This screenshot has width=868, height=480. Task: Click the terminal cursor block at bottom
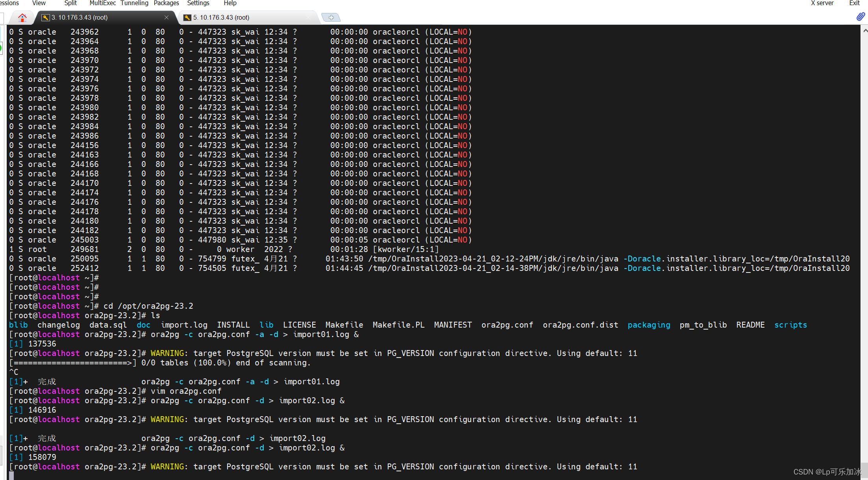point(11,476)
